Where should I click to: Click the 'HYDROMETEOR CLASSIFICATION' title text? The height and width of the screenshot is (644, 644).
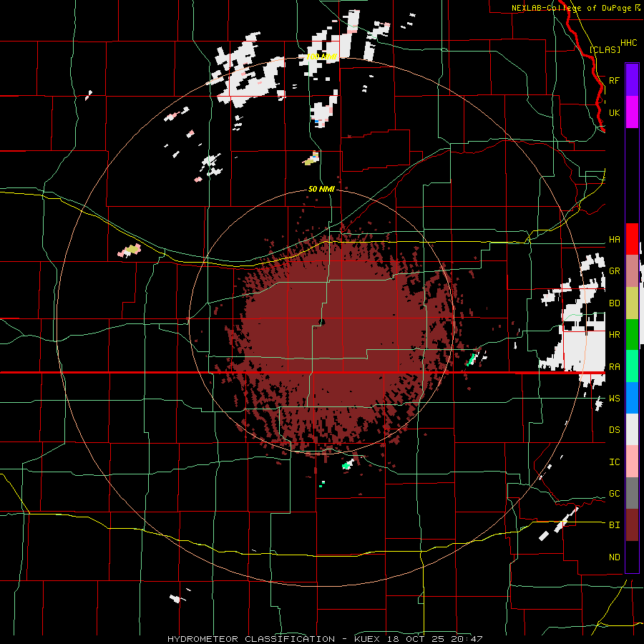(x=251, y=639)
